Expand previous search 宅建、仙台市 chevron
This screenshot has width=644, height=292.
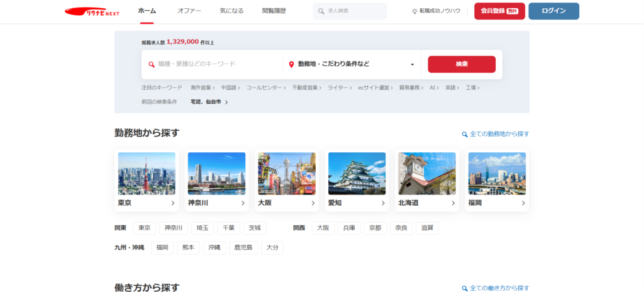[226, 102]
